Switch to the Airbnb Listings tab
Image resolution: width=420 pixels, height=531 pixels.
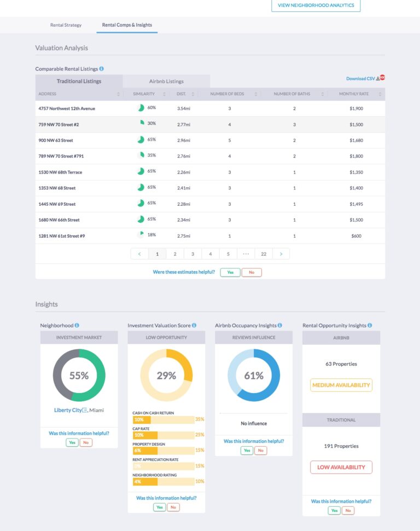[x=166, y=82]
